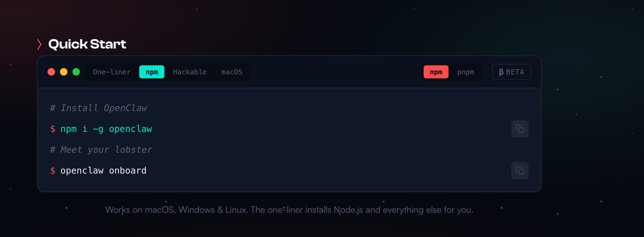Click the red chevron beside Quick Start
Image resolution: width=644 pixels, height=237 pixels.
pos(39,44)
